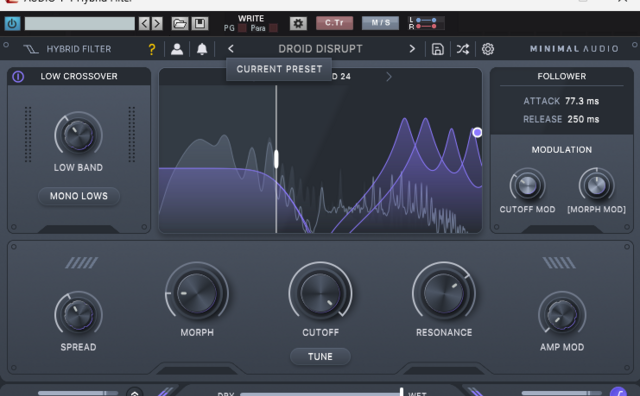Click the bottom right level slider
Image resolution: width=640 pixels, height=396 pixels.
562,393
